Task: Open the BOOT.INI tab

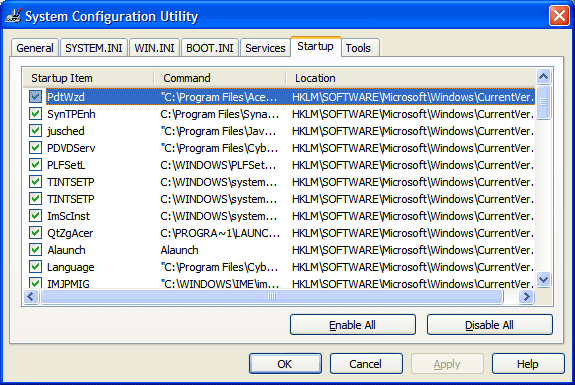Action: (210, 48)
